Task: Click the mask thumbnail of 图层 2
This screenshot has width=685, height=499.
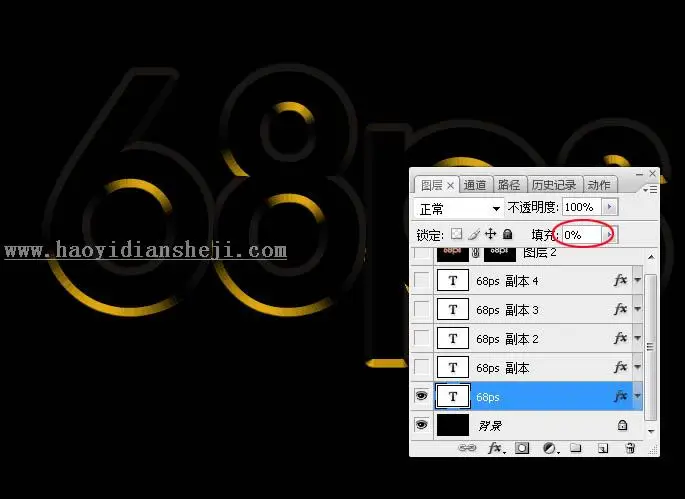Action: (x=500, y=253)
